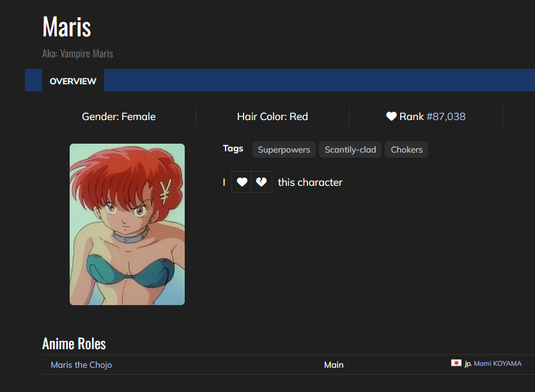This screenshot has width=535, height=392.
Task: Click the Main role label
Action: (x=334, y=365)
